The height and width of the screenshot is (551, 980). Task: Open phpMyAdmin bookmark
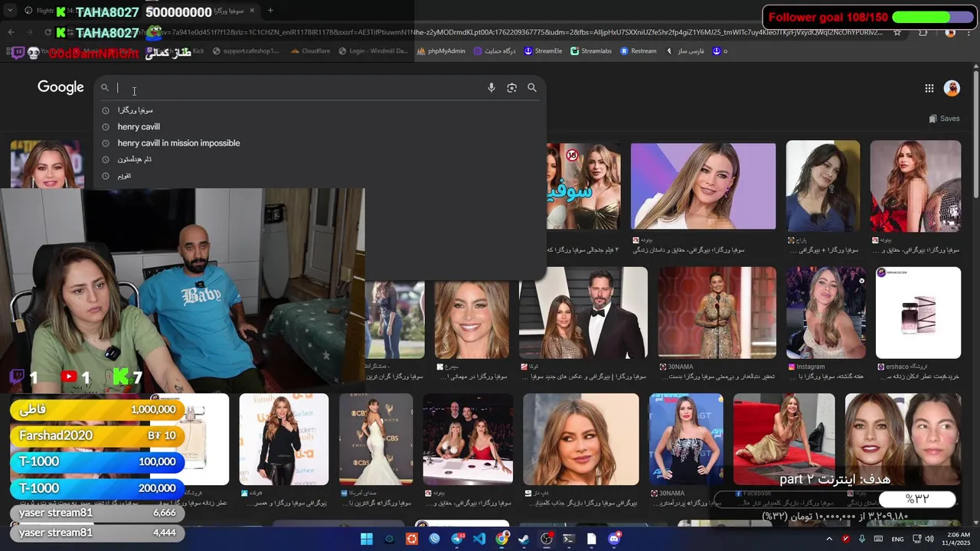pyautogui.click(x=441, y=51)
